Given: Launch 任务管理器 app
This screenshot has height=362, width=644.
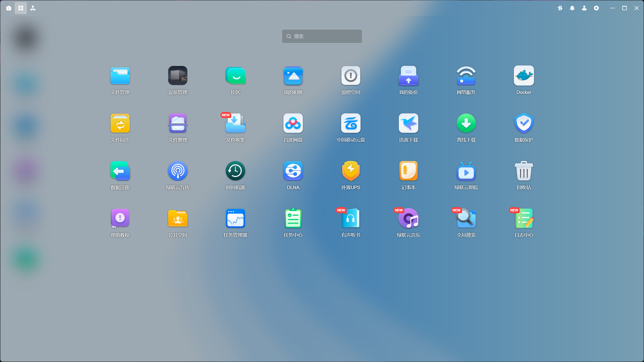Looking at the screenshot, I should coord(235,218).
